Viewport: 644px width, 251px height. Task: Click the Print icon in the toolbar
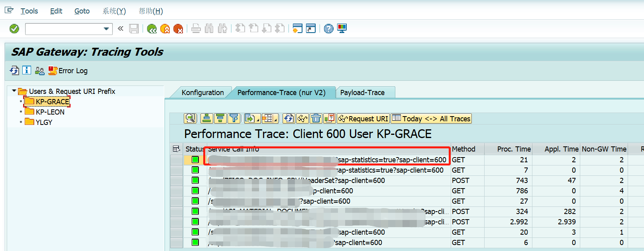(x=196, y=29)
